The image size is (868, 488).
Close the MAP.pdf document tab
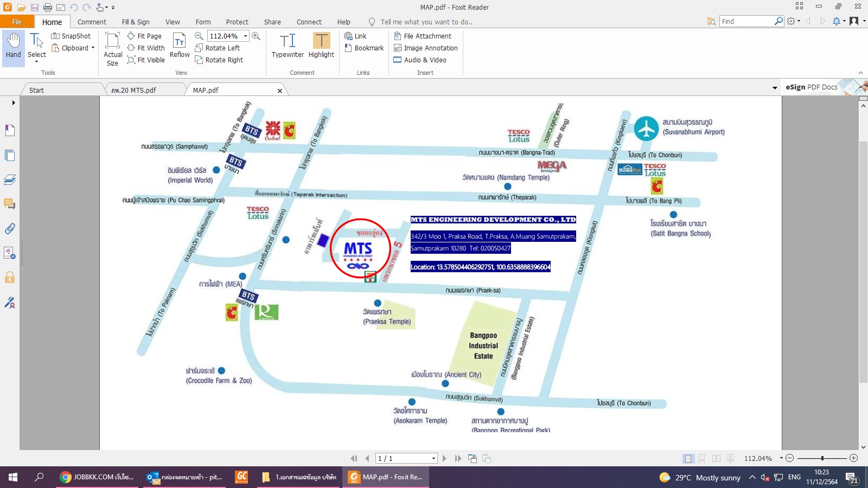(x=280, y=91)
